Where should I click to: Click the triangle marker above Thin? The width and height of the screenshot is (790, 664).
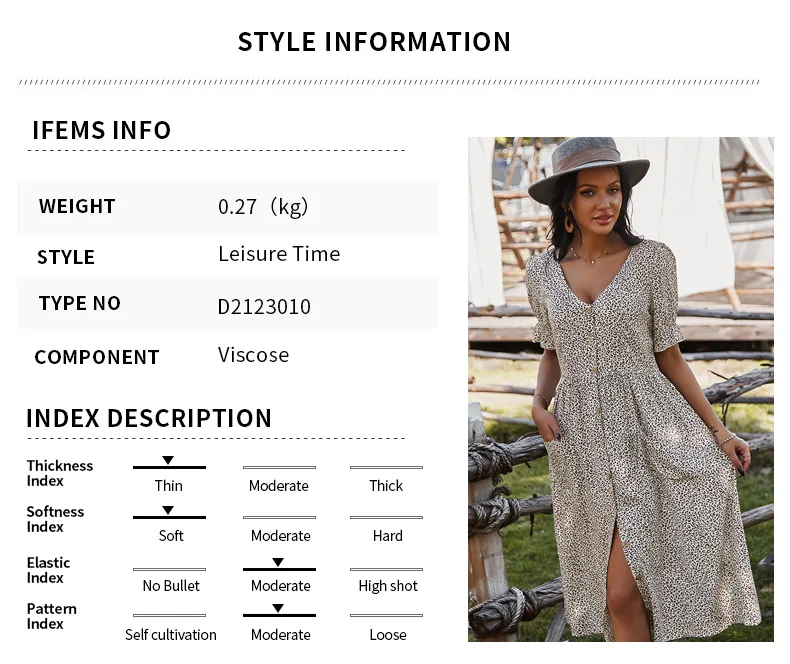point(168,460)
